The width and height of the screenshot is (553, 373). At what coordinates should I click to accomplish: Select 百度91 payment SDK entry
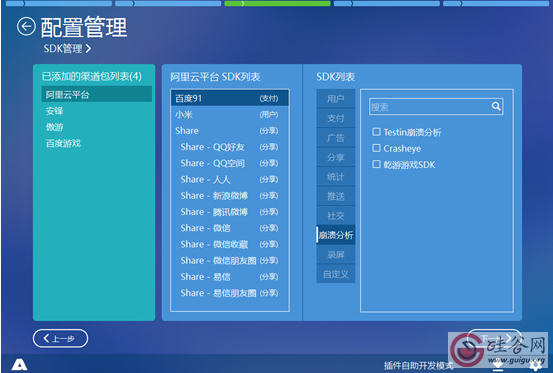coord(230,98)
